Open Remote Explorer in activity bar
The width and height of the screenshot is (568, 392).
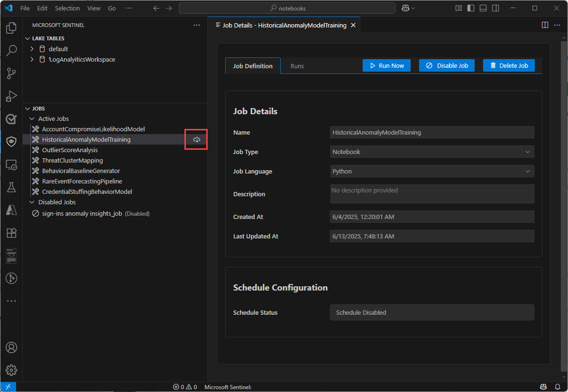(11, 165)
